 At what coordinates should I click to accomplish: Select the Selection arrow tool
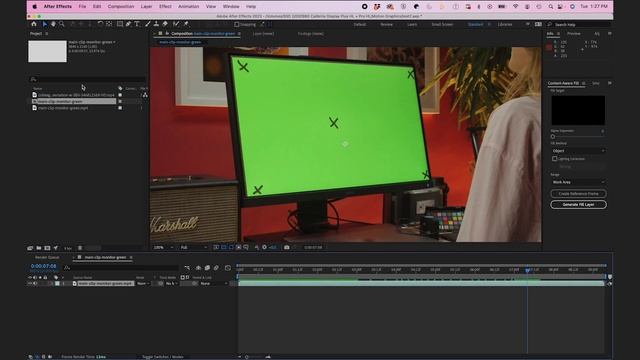pyautogui.click(x=44, y=24)
